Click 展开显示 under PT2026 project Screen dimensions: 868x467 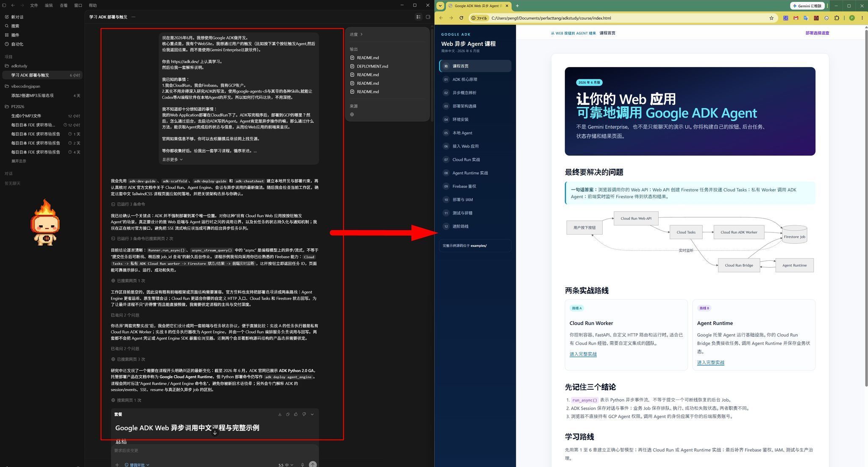tap(19, 161)
